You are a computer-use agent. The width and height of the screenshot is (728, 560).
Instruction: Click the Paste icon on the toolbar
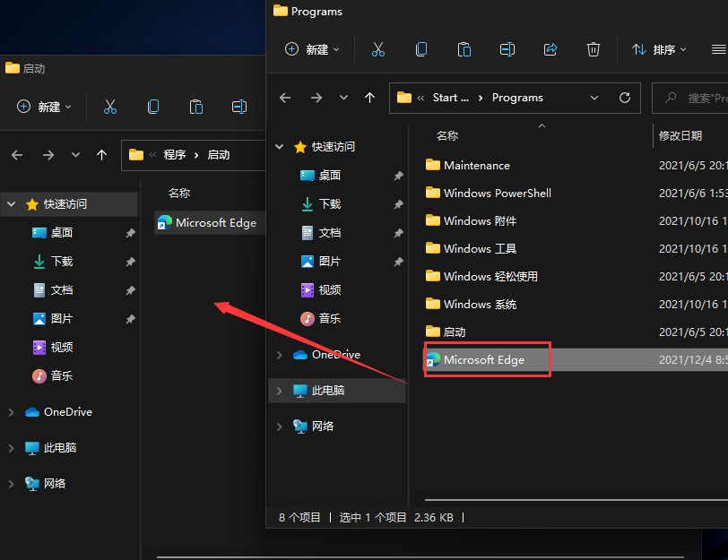[x=464, y=49]
